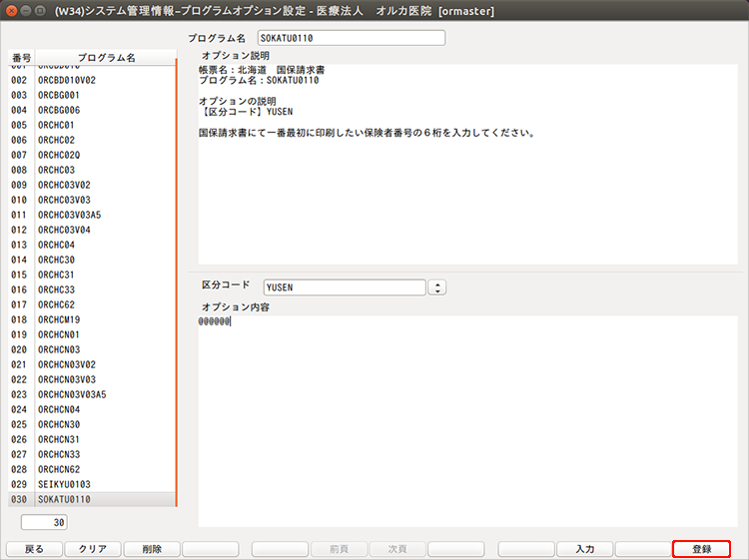Screen dimensions: 749x560
Task: Select row 009 ORCHC03V02
Action: click(92, 185)
